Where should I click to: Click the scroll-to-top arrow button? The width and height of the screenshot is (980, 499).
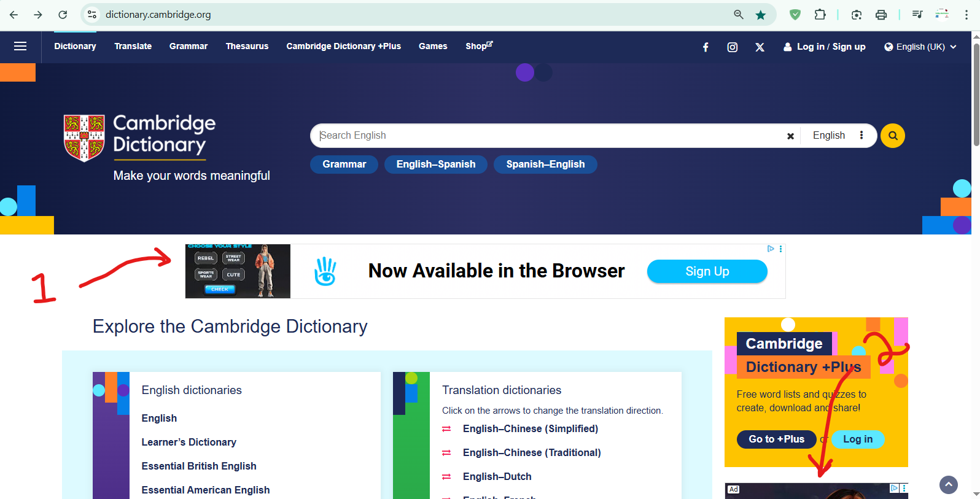[x=949, y=485]
